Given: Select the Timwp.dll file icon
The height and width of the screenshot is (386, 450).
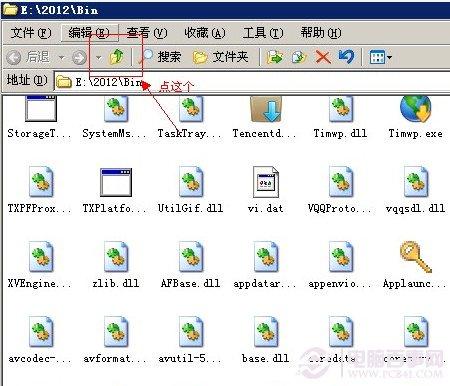Looking at the screenshot, I should [341, 108].
